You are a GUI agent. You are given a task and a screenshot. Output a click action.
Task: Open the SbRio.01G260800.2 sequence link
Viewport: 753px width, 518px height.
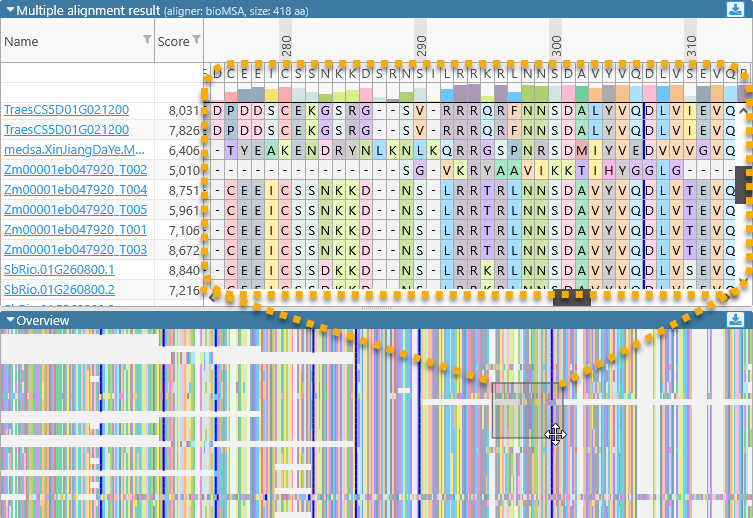coord(59,290)
